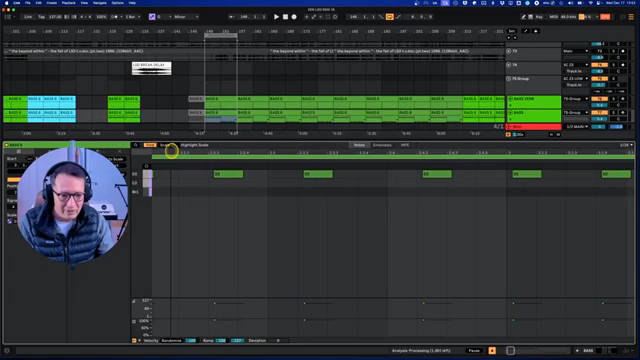Open the root note D dropdown
Image resolution: width=640 pixels, height=360 pixels.
point(164,17)
